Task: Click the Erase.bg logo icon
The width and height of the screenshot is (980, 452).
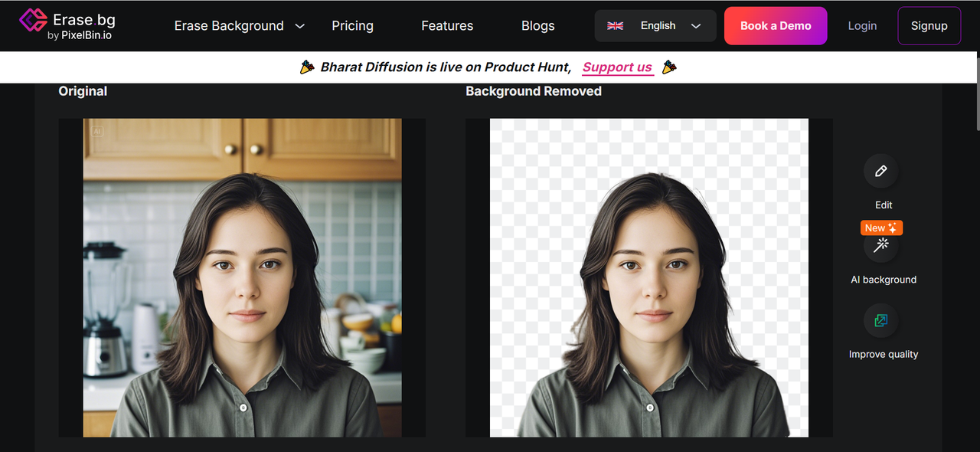Action: tap(33, 21)
